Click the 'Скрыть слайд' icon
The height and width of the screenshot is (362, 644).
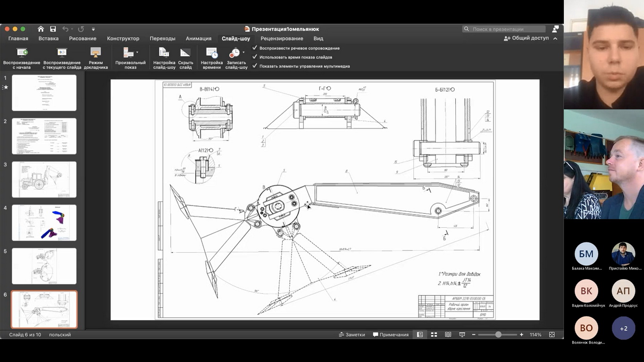tap(185, 52)
